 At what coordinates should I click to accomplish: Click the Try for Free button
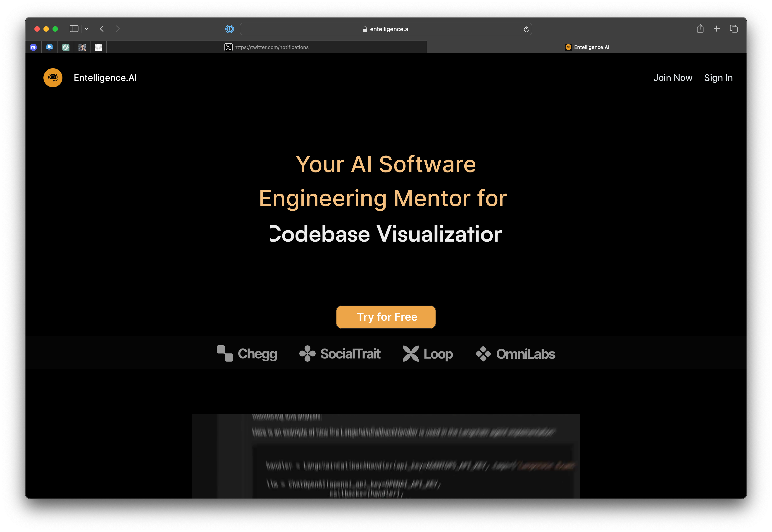tap(386, 317)
